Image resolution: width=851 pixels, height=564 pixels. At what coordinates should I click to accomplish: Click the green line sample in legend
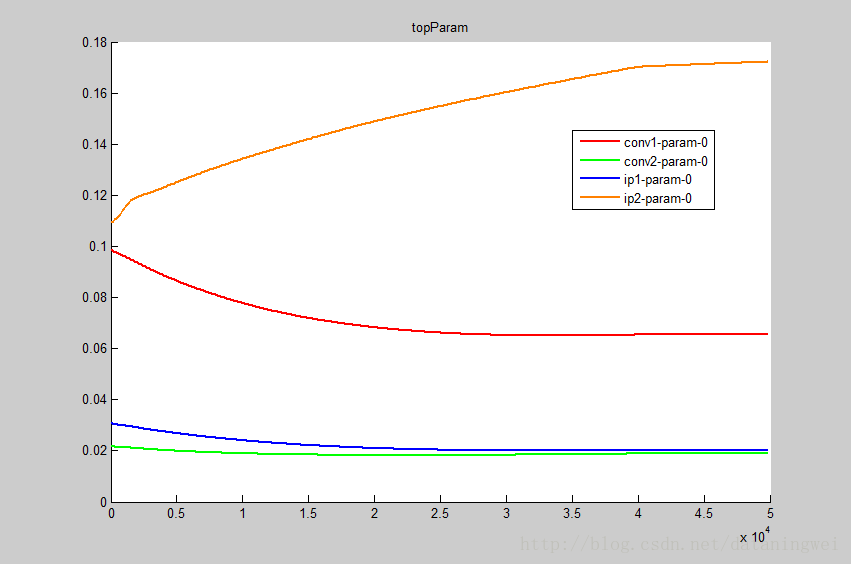click(600, 160)
